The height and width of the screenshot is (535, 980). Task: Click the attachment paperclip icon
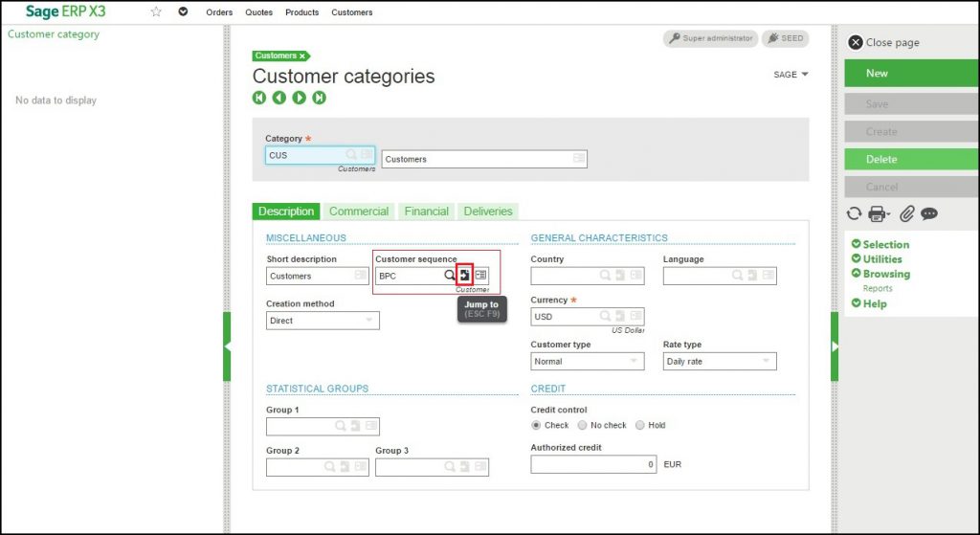tap(906, 213)
